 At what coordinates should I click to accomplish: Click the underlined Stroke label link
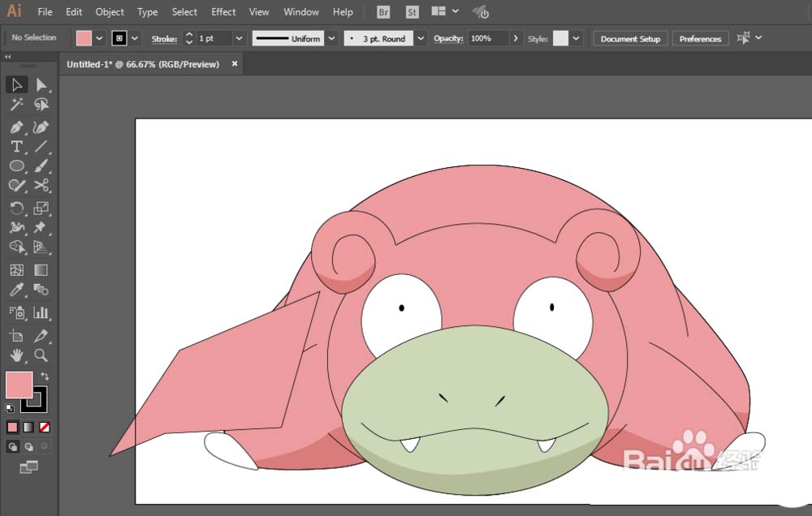164,39
